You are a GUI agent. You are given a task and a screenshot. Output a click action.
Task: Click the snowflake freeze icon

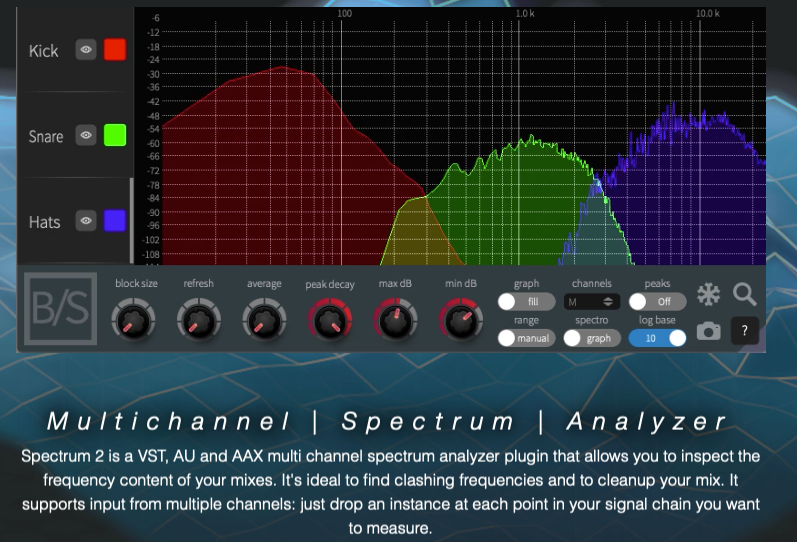click(709, 295)
